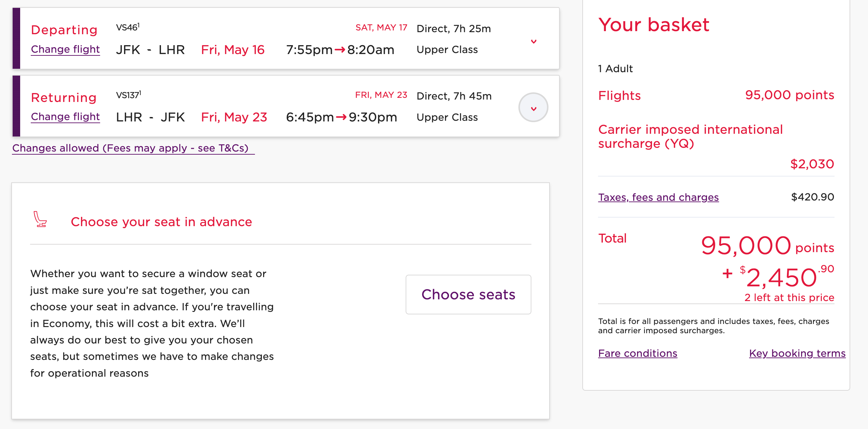Change the departing flight
Screen dimensions: 868x429
(x=65, y=49)
